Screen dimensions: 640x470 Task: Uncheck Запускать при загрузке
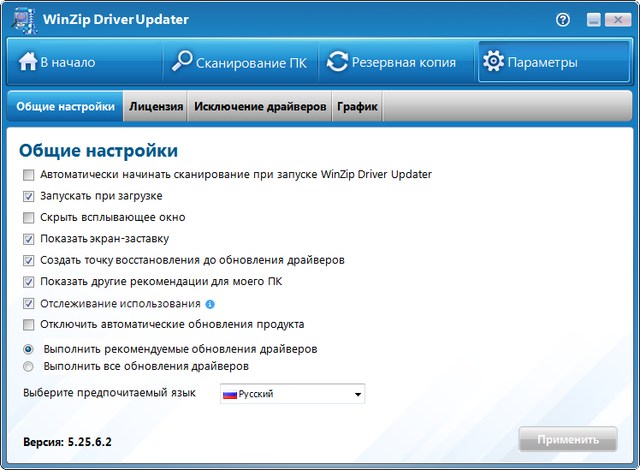point(29,196)
